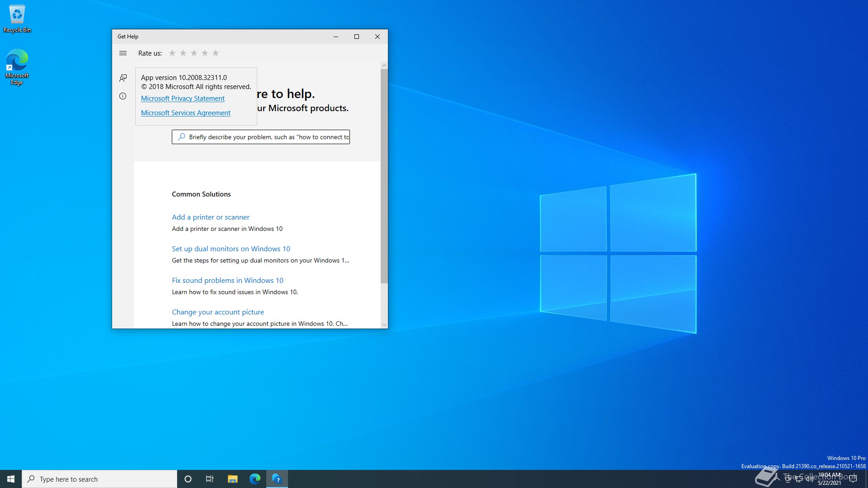Launch Microsoft Edge from the taskbar
The image size is (868, 488).
click(255, 479)
